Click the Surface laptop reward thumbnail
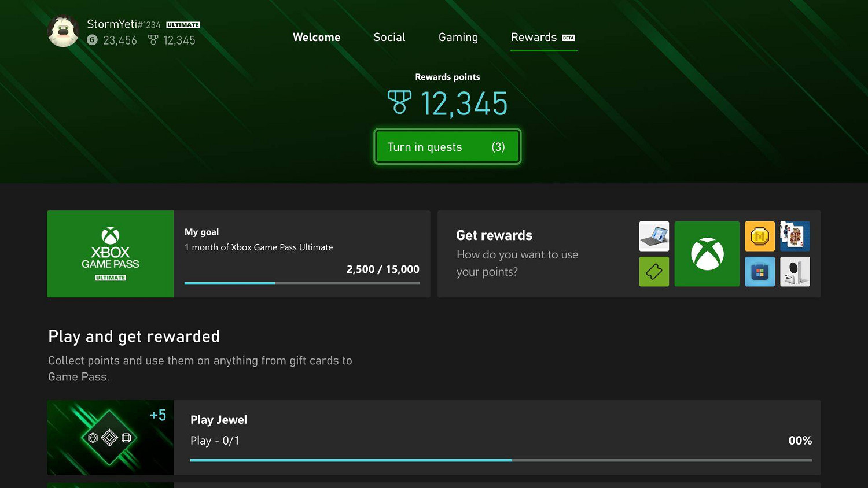Image resolution: width=868 pixels, height=488 pixels. pos(653,236)
